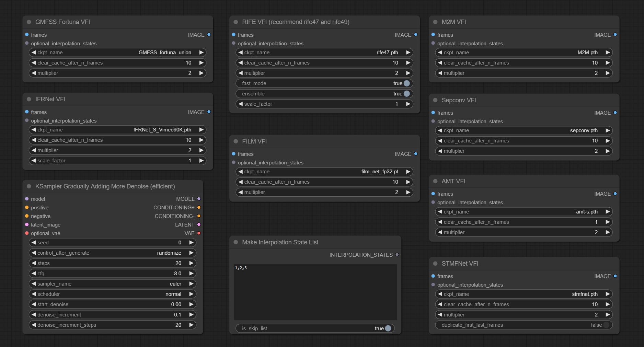The height and width of the screenshot is (347, 644).
Task: Click the optional_interpolation_states socket on IFRNet VFI
Action: pyautogui.click(x=27, y=120)
